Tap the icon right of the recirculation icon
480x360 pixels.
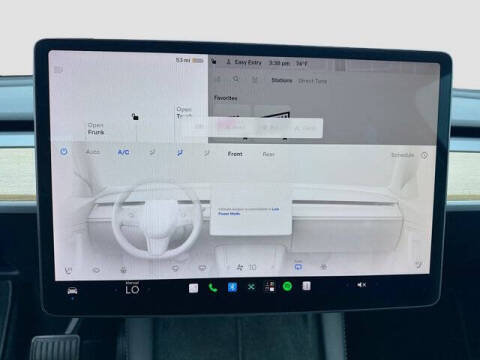[x=323, y=267]
